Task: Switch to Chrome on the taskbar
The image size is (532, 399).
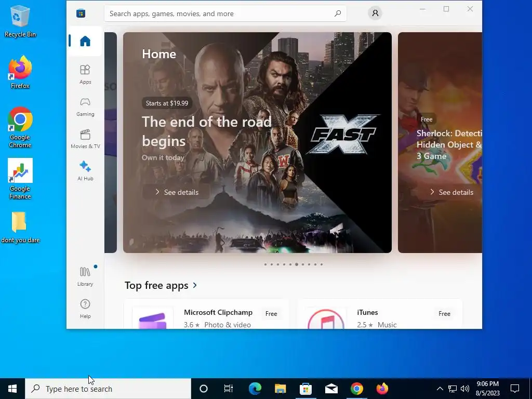Action: (356, 389)
